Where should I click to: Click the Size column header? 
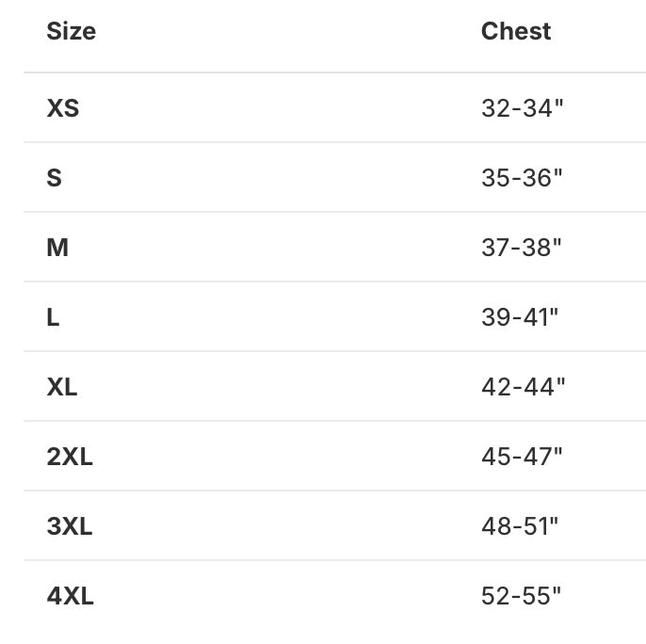tap(72, 31)
